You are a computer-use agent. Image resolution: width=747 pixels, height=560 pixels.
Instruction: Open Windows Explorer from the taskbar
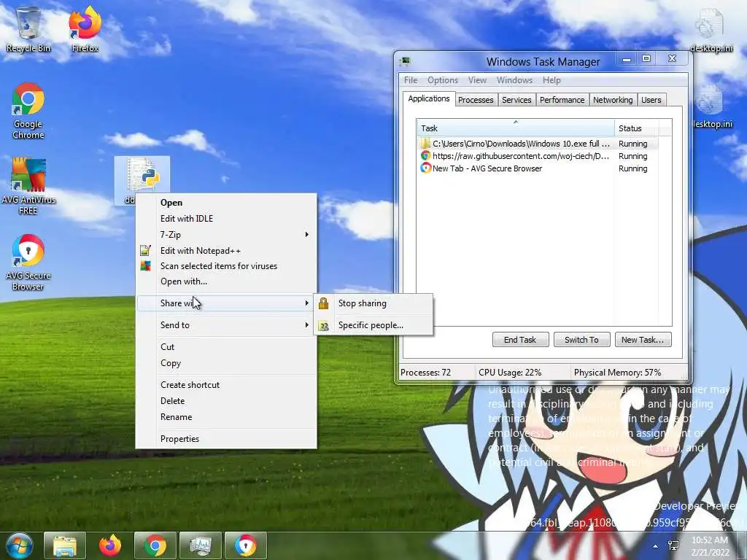[x=65, y=545]
